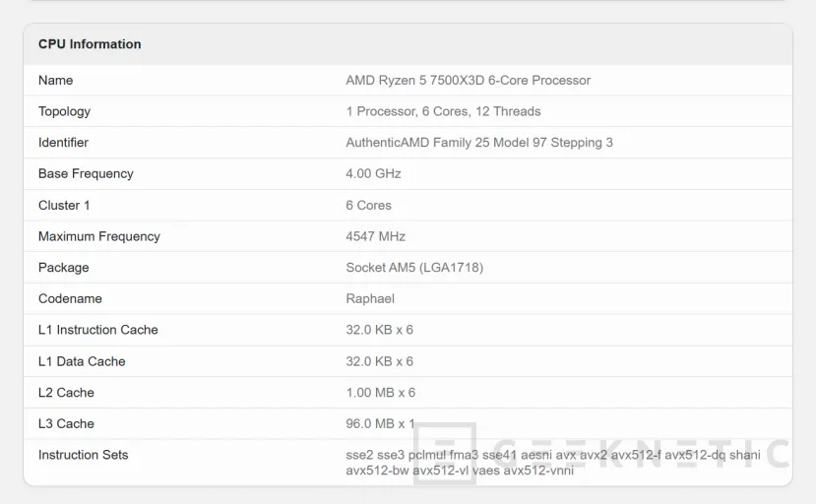Click the '1 Processor, 6 Cores, 12 Threads' value

pyautogui.click(x=443, y=111)
